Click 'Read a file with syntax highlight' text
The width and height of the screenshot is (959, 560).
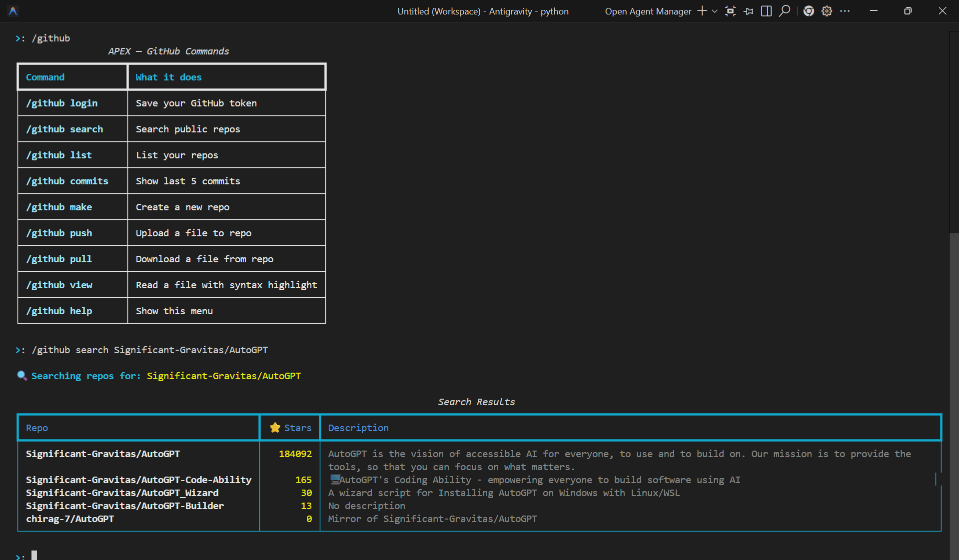point(226,285)
